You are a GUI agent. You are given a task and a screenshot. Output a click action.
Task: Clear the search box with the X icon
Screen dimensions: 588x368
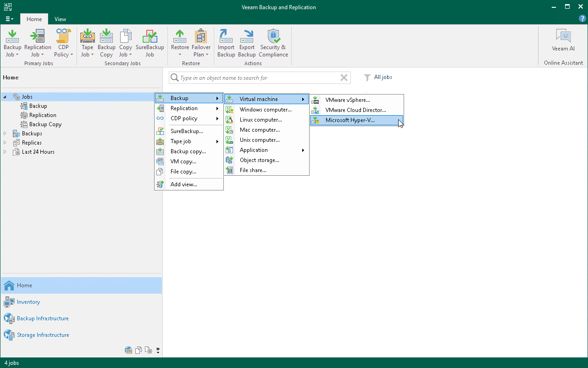point(344,78)
